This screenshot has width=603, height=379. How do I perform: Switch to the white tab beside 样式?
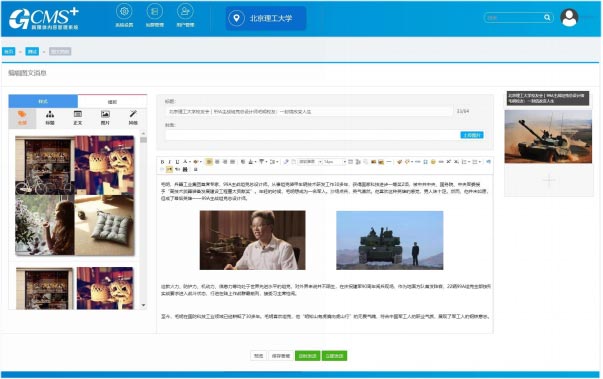[112, 101]
